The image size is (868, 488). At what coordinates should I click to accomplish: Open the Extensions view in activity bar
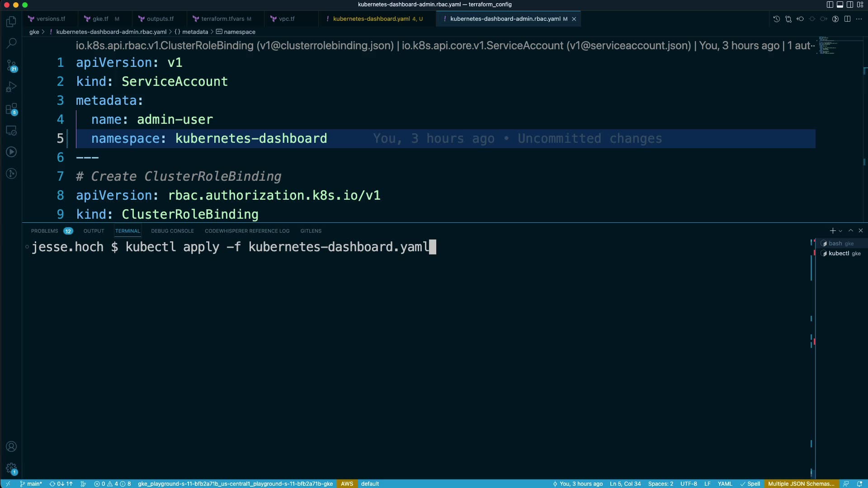(11, 109)
